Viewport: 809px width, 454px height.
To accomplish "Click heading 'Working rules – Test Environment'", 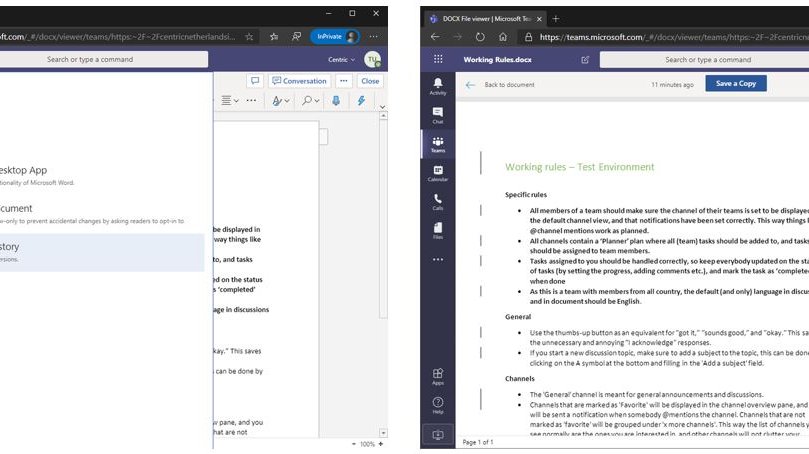I will coord(579,167).
